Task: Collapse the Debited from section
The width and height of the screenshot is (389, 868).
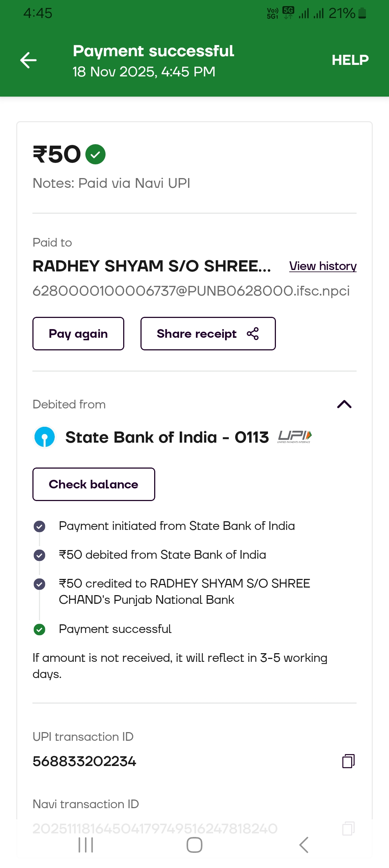Action: pyautogui.click(x=344, y=404)
